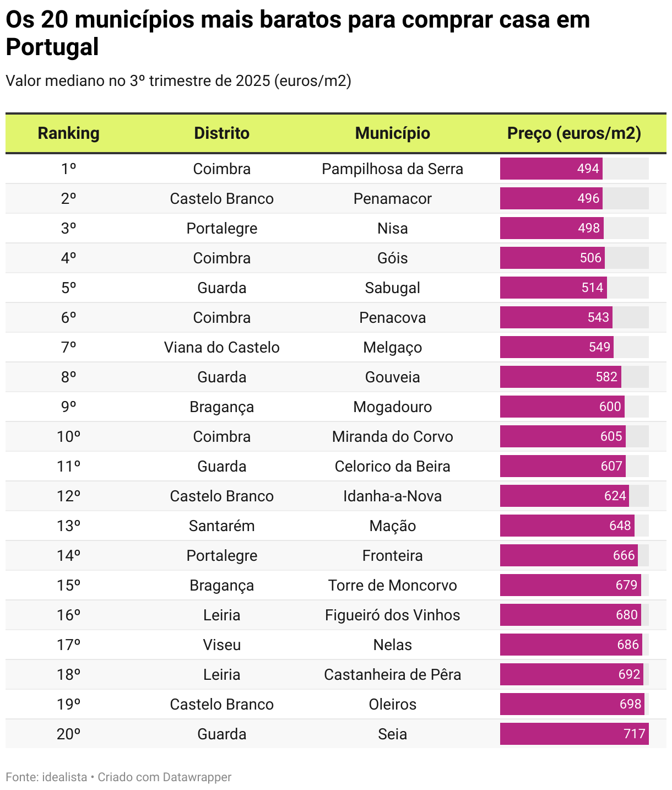The height and width of the screenshot is (790, 672).
Task: Select the 494 price bar
Action: coord(551,169)
